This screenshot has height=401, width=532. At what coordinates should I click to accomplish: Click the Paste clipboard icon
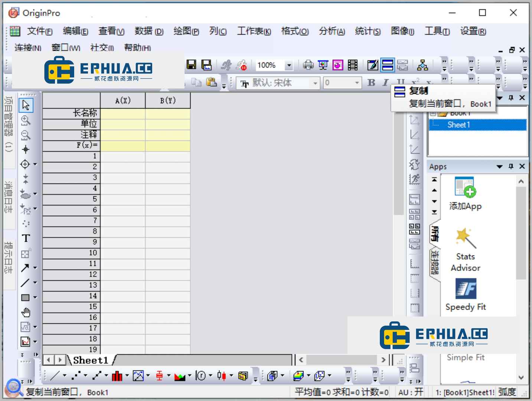pos(211,82)
